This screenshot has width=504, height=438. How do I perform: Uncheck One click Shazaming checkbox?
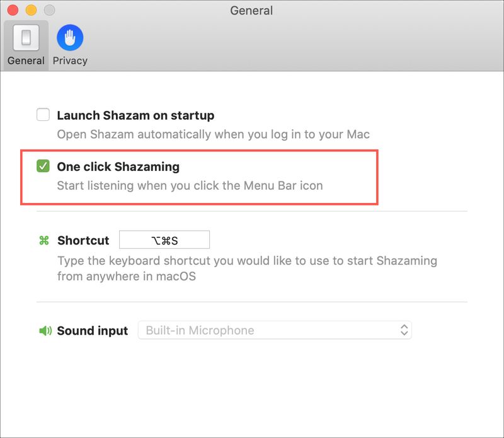tap(43, 166)
